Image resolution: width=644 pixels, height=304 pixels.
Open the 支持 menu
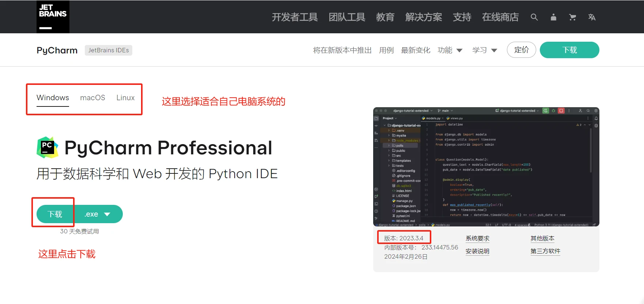[462, 17]
